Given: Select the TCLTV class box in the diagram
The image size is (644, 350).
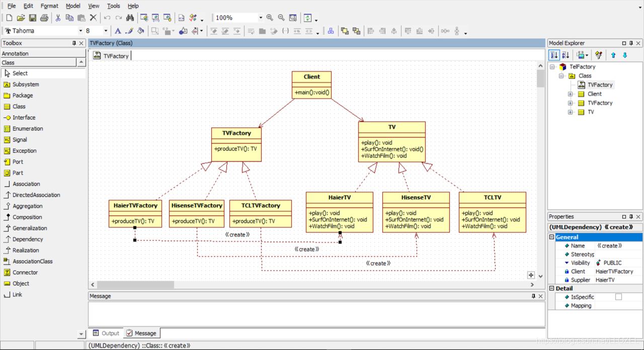Looking at the screenshot, I should pos(493,212).
